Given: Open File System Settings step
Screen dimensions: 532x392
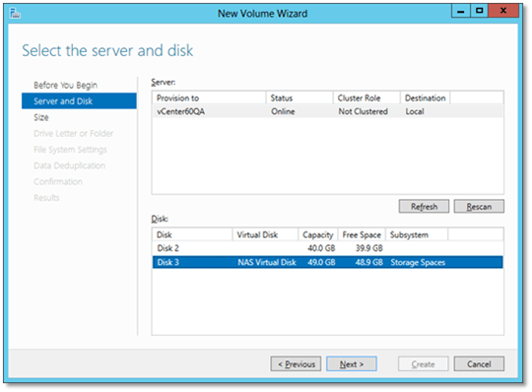Looking at the screenshot, I should click(x=70, y=150).
